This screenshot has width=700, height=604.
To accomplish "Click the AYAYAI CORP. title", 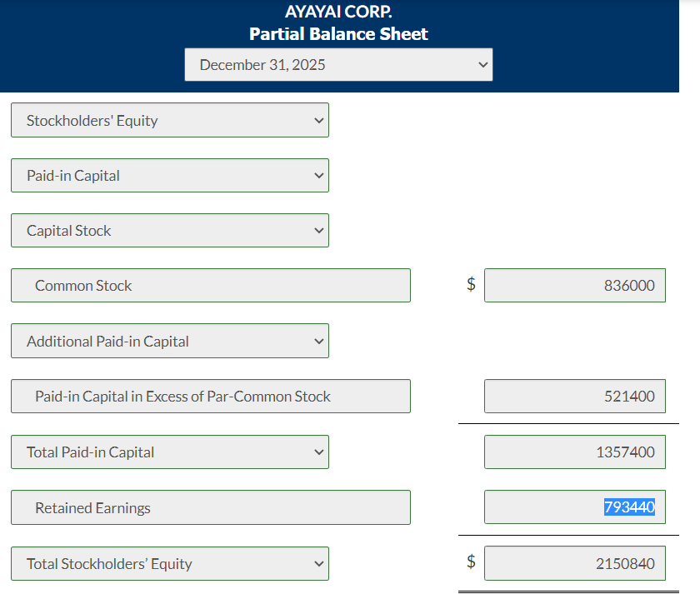I will click(338, 12).
